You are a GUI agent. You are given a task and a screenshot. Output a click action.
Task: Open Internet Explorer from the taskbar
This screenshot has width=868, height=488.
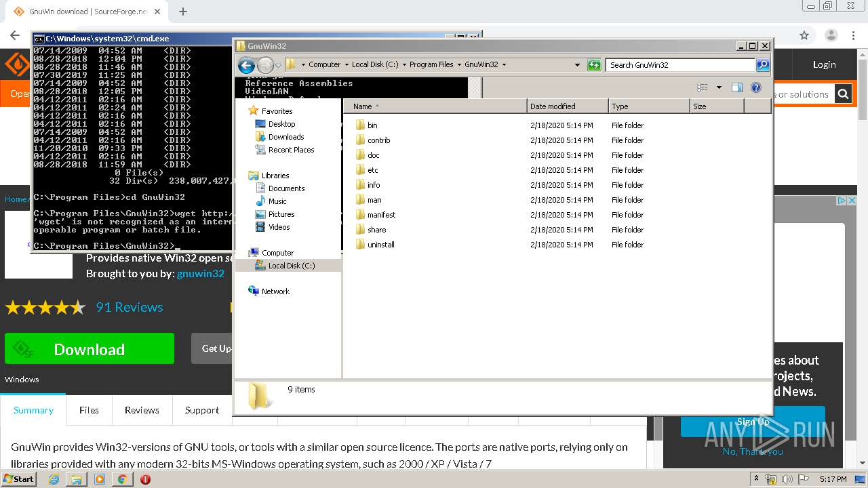click(x=54, y=479)
